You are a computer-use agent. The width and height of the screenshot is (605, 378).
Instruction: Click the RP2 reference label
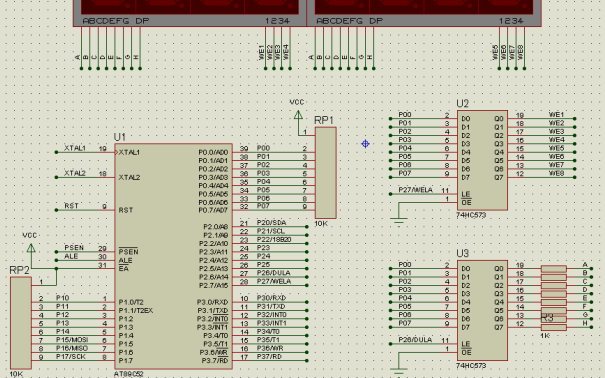19,270
